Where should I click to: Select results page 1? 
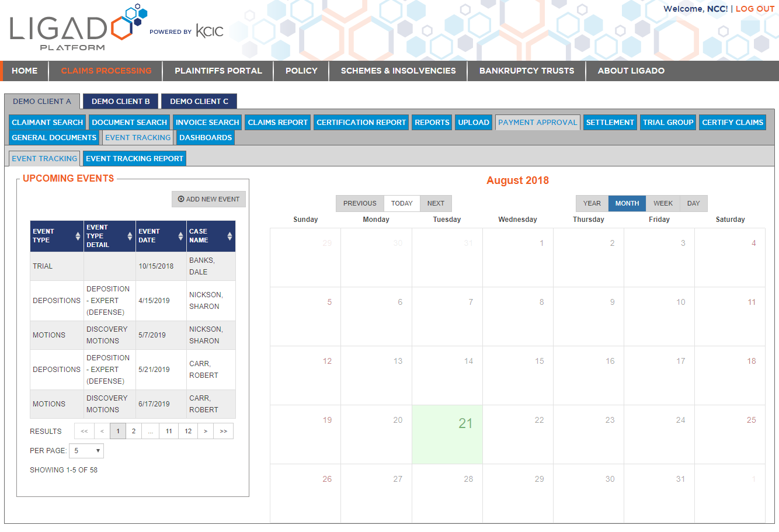click(118, 431)
